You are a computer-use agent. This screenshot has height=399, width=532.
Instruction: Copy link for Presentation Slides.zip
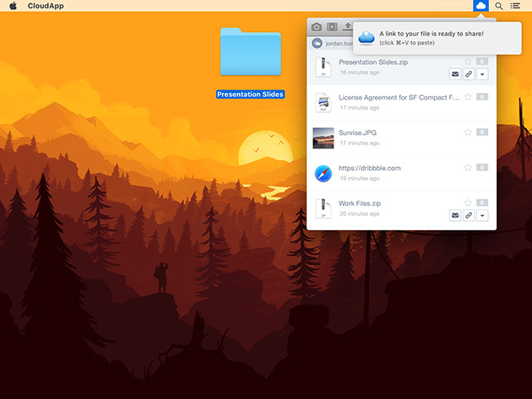(x=469, y=74)
